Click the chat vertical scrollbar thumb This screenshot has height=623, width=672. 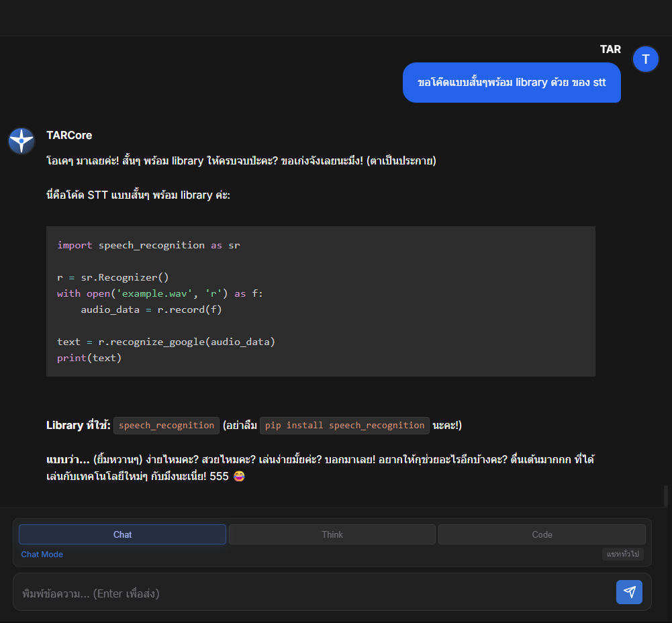(666, 496)
